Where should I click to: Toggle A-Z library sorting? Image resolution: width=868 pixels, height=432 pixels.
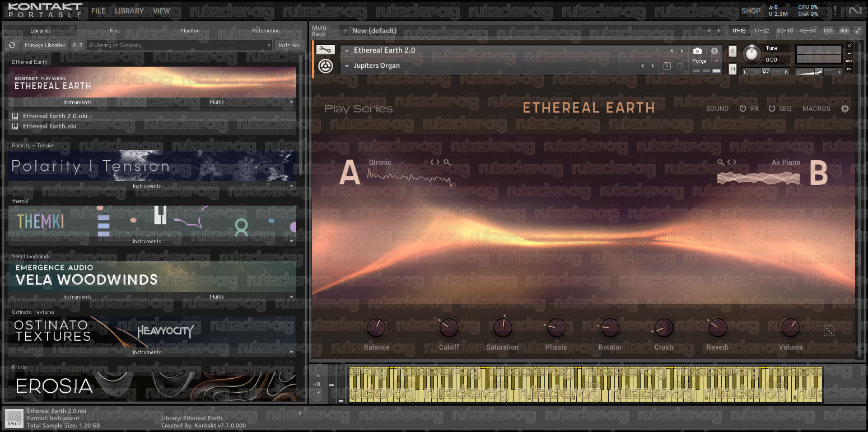(x=78, y=45)
